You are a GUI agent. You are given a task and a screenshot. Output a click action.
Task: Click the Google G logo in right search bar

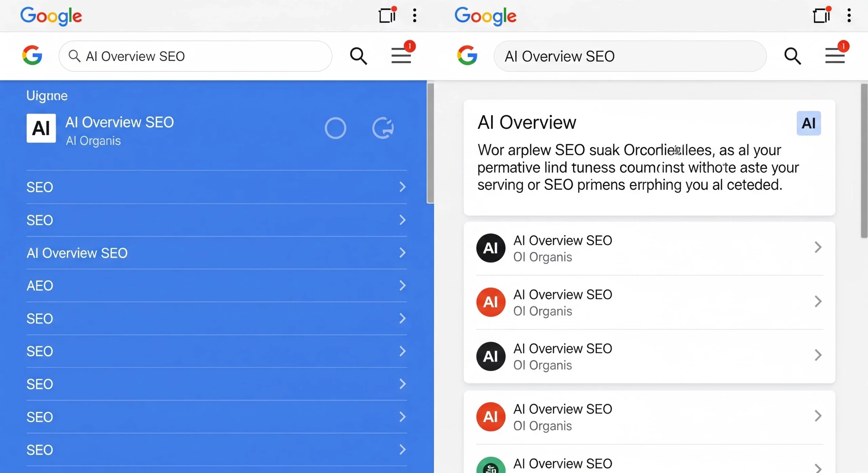coord(468,56)
